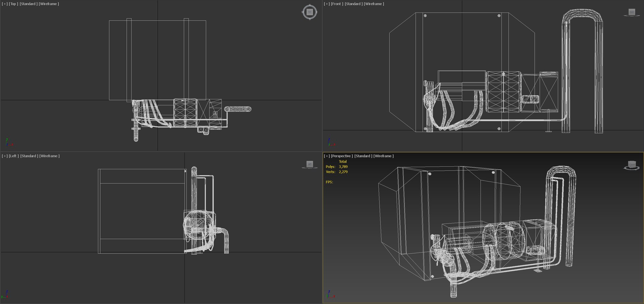Open the [+] menu in Perspective viewport
This screenshot has height=304, width=644.
(x=327, y=156)
